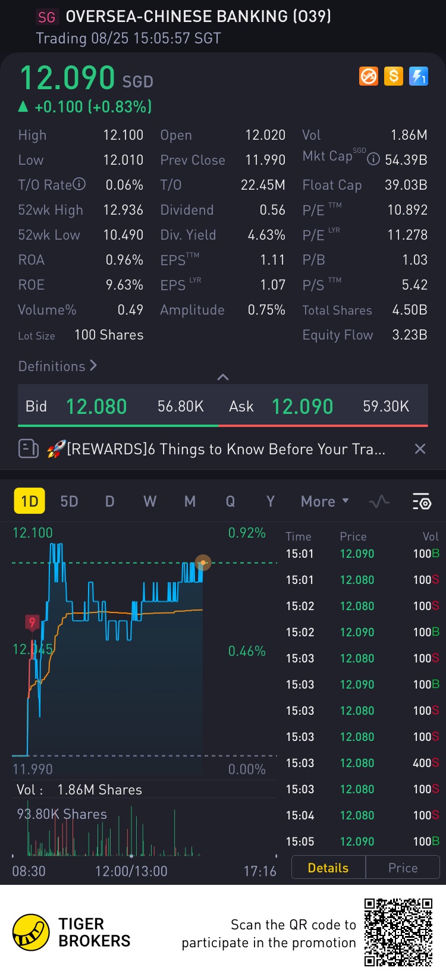Collapse quote details with up chevron

click(x=223, y=377)
